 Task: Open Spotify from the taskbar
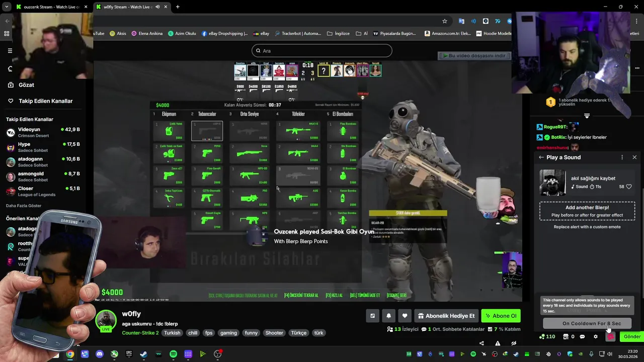click(x=173, y=354)
